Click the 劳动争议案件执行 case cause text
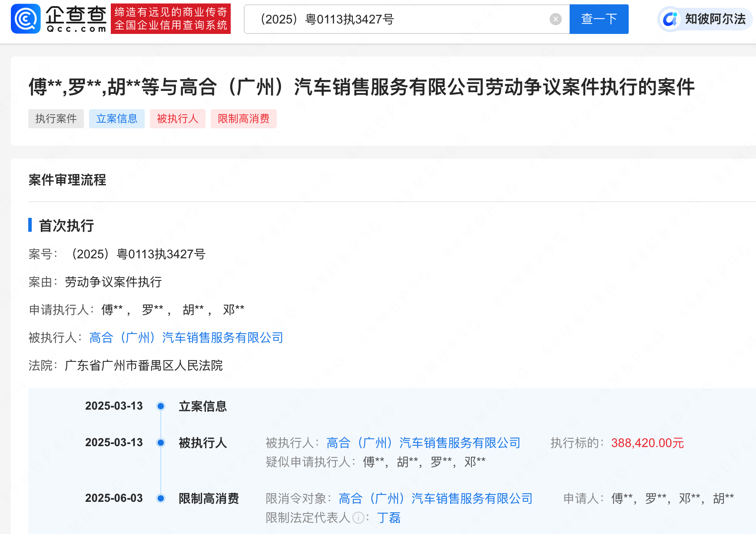The width and height of the screenshot is (756, 534). point(113,282)
